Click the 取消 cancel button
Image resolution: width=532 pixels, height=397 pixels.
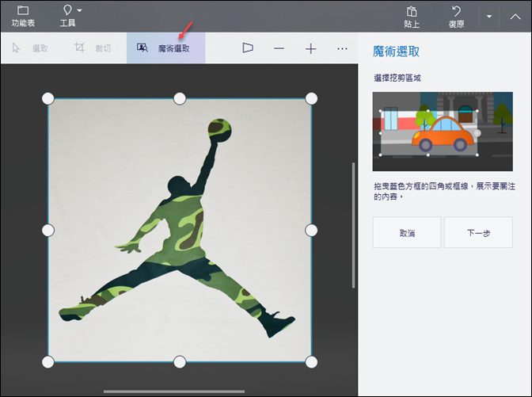[x=407, y=232]
